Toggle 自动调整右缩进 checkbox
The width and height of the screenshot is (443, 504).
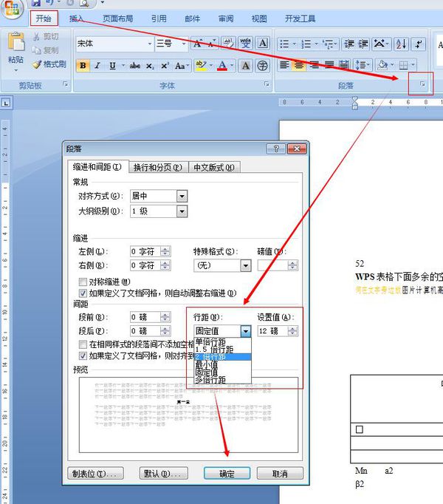pyautogui.click(x=83, y=293)
